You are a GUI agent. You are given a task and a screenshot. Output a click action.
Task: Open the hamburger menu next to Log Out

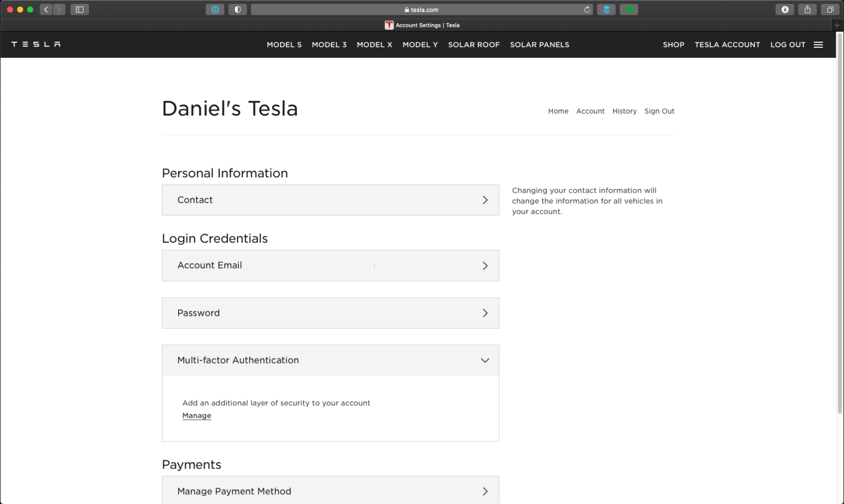(x=818, y=44)
